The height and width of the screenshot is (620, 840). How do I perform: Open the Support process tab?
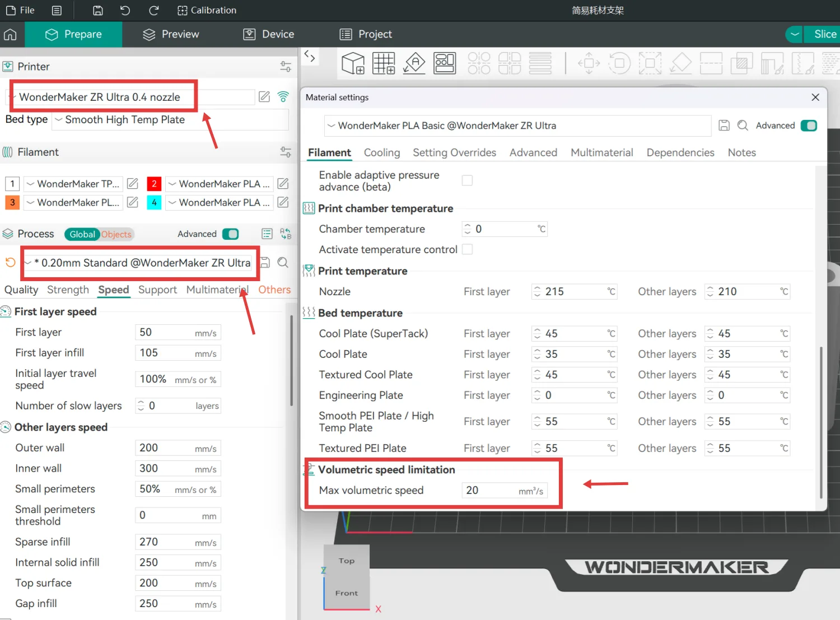[x=157, y=290]
